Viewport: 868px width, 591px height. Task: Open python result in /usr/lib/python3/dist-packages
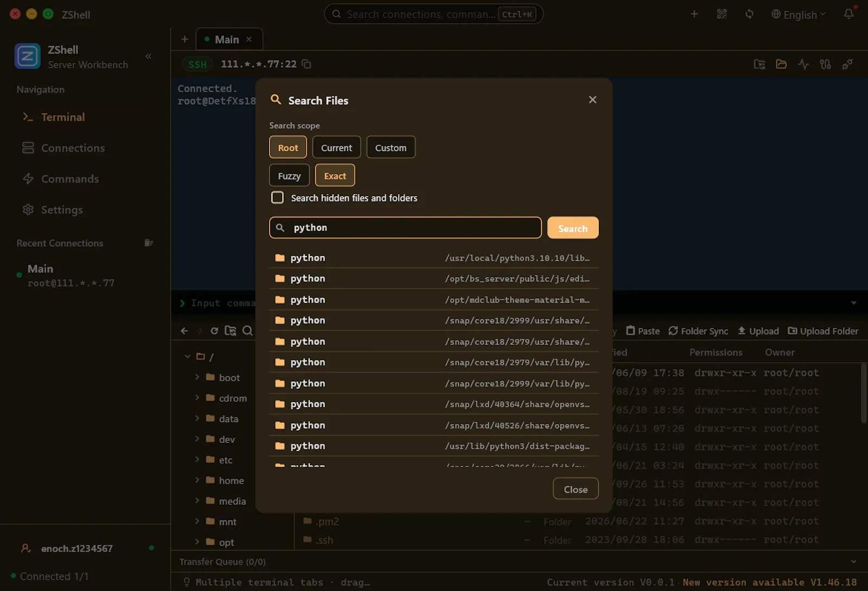pyautogui.click(x=434, y=446)
